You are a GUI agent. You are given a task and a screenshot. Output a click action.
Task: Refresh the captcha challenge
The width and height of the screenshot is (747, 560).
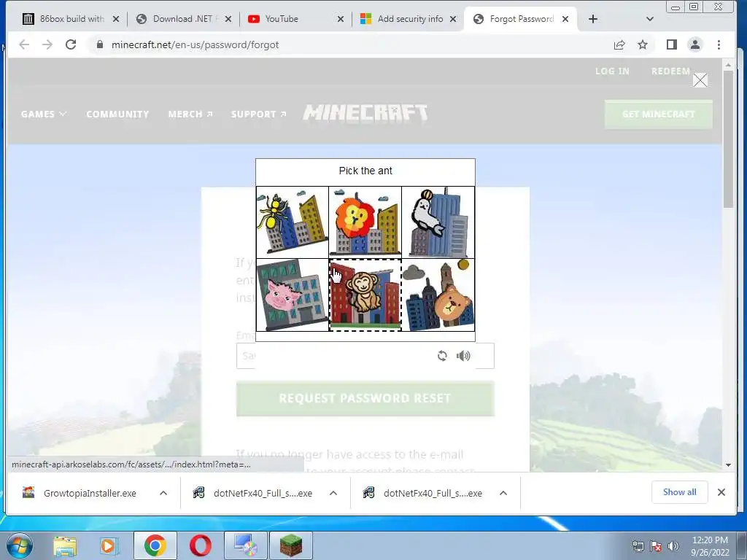click(x=442, y=356)
